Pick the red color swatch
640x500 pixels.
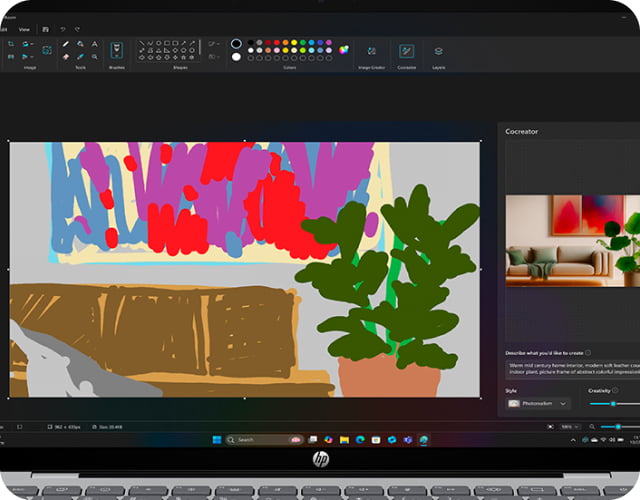pos(277,42)
